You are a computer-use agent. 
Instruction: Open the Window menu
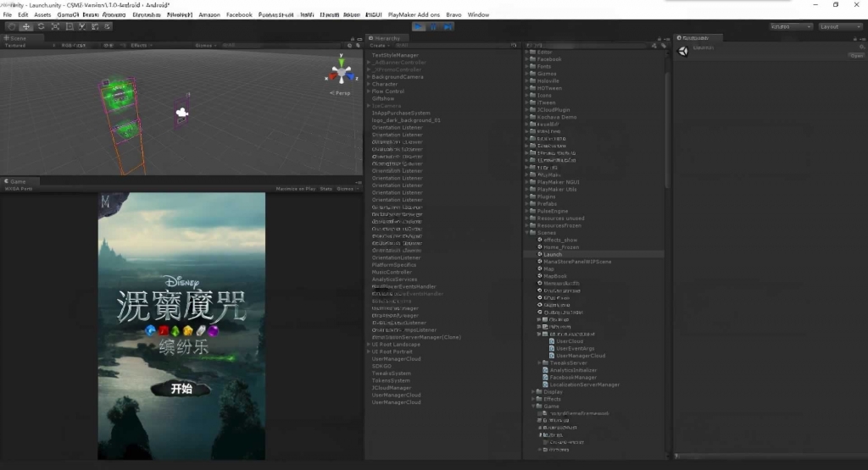tap(478, 15)
